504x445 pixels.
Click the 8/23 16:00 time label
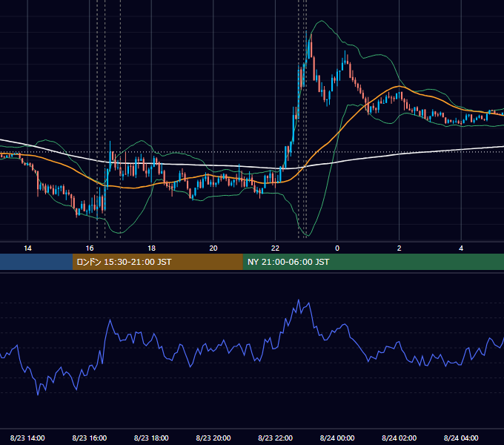(90, 438)
